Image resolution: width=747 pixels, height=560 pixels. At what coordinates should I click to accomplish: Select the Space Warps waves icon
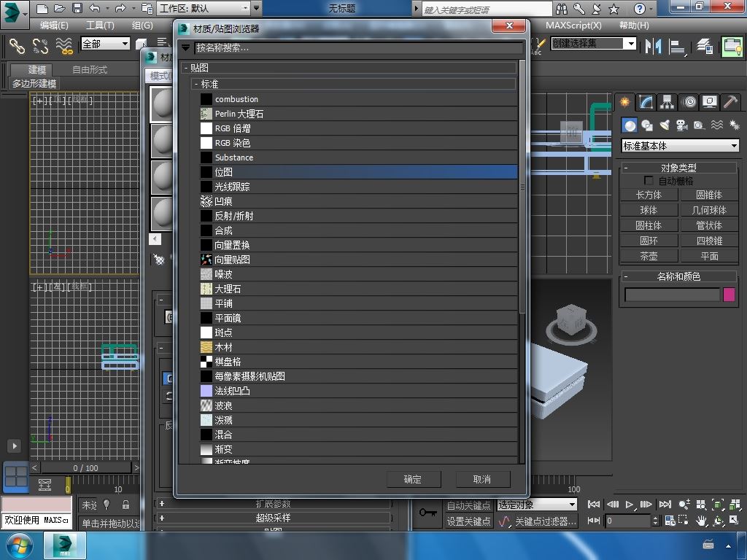(716, 125)
